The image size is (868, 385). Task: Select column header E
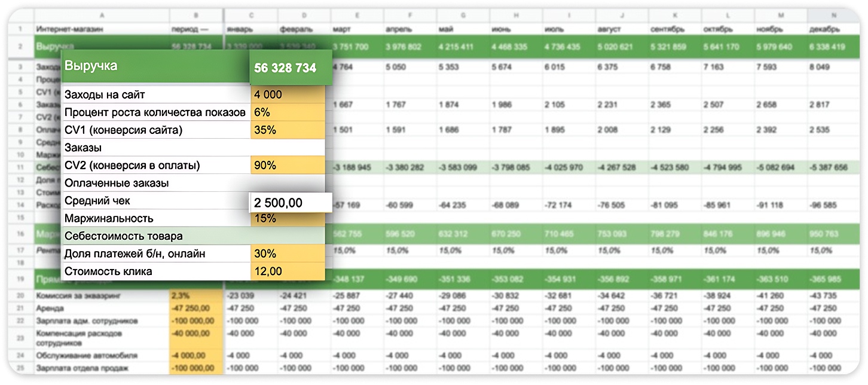[x=357, y=16]
